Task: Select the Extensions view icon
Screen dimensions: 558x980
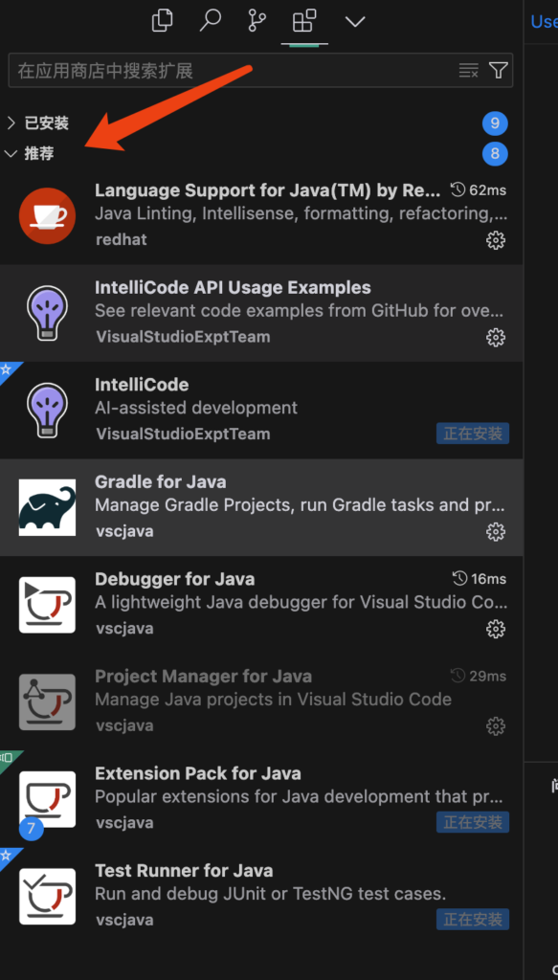Action: click(x=304, y=21)
